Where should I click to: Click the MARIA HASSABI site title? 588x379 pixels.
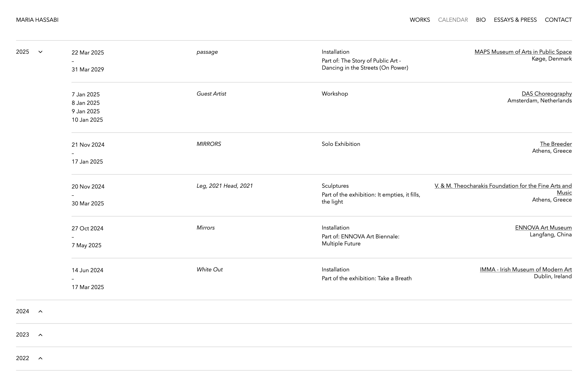(x=37, y=20)
